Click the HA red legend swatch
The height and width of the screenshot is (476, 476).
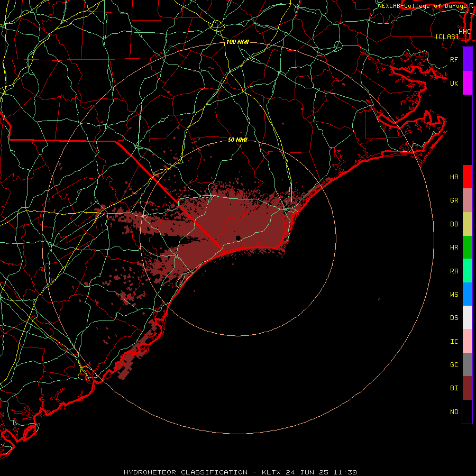(x=467, y=177)
